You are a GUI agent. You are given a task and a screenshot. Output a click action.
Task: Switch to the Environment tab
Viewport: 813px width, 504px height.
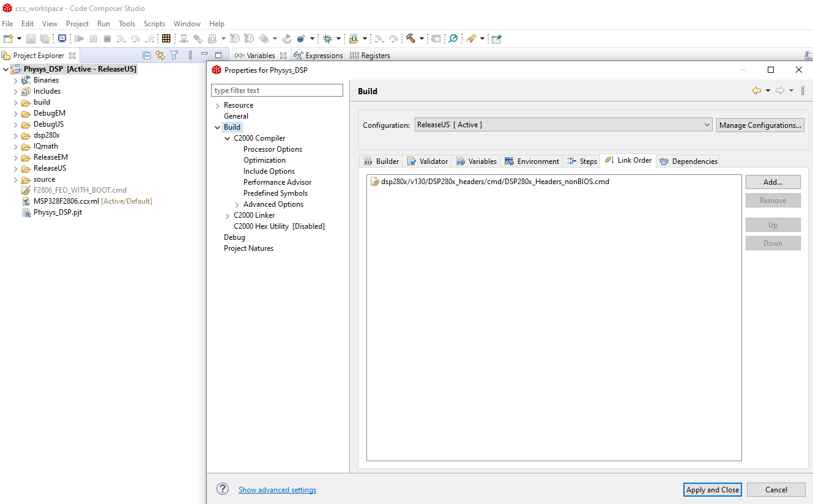click(532, 161)
